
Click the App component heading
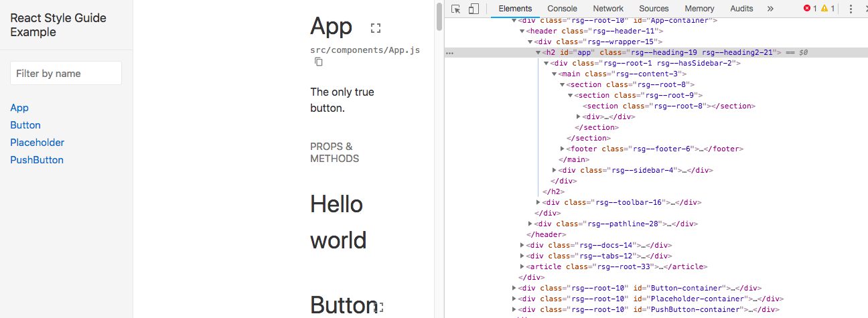[x=331, y=27]
